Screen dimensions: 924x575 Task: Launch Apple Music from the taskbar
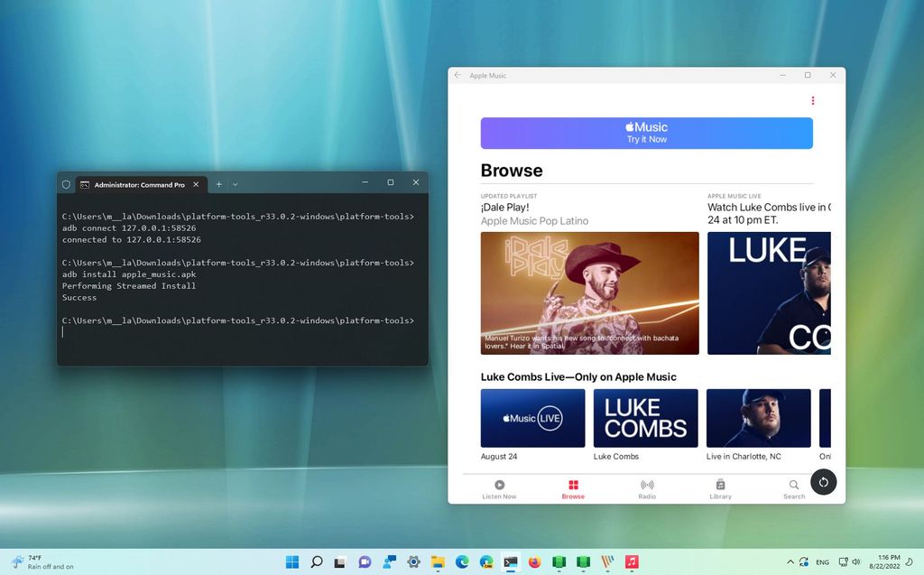click(632, 561)
